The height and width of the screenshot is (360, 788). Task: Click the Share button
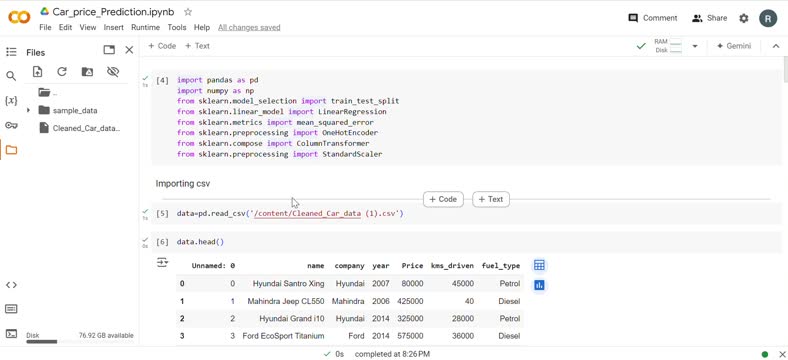[x=709, y=18]
